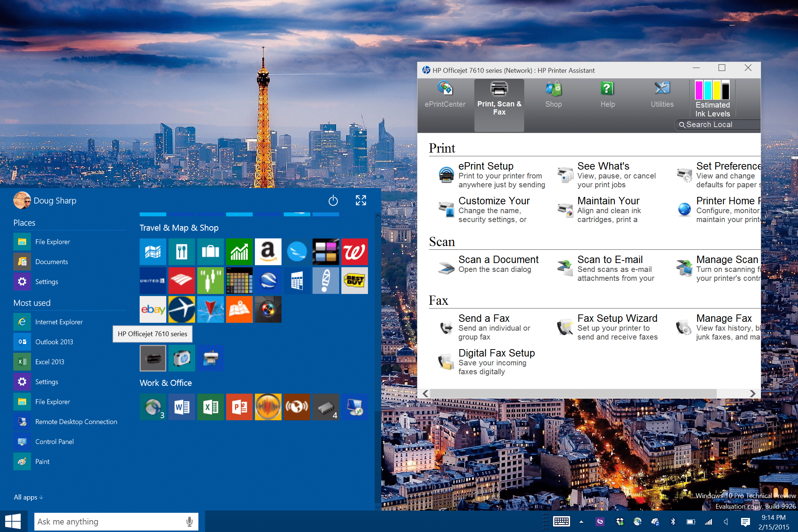Screen dimensions: 798x532
Task: Open Remote Desktop Connection from list
Action: 69,422
